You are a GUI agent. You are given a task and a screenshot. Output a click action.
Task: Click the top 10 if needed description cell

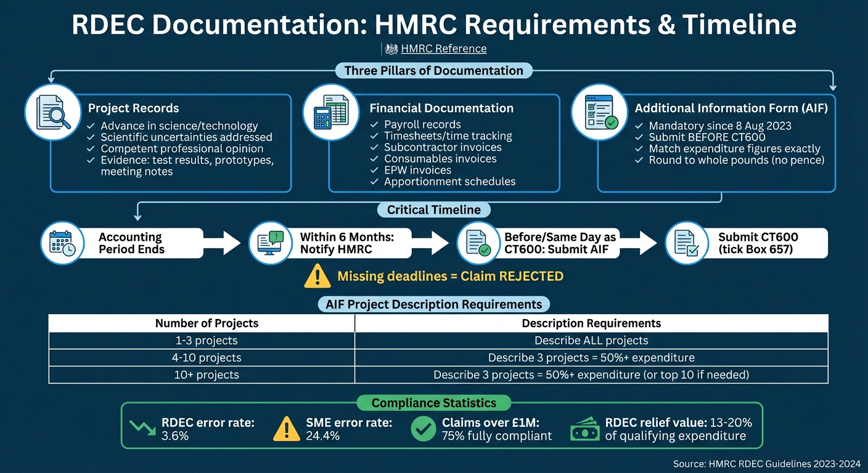[x=591, y=374]
